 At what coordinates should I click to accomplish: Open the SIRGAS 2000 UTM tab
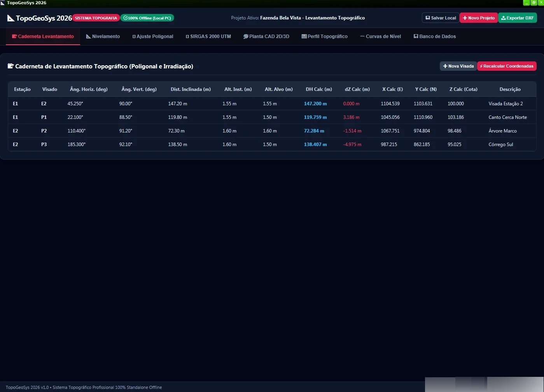click(x=208, y=37)
